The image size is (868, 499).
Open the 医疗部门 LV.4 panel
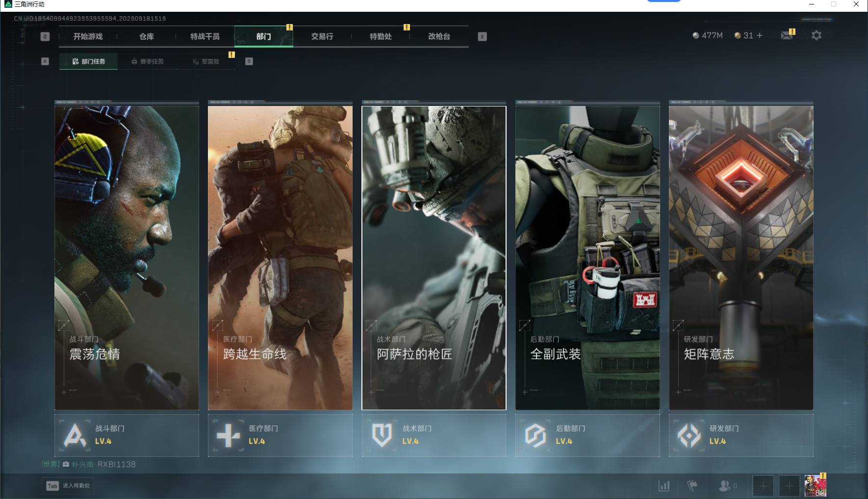point(280,435)
